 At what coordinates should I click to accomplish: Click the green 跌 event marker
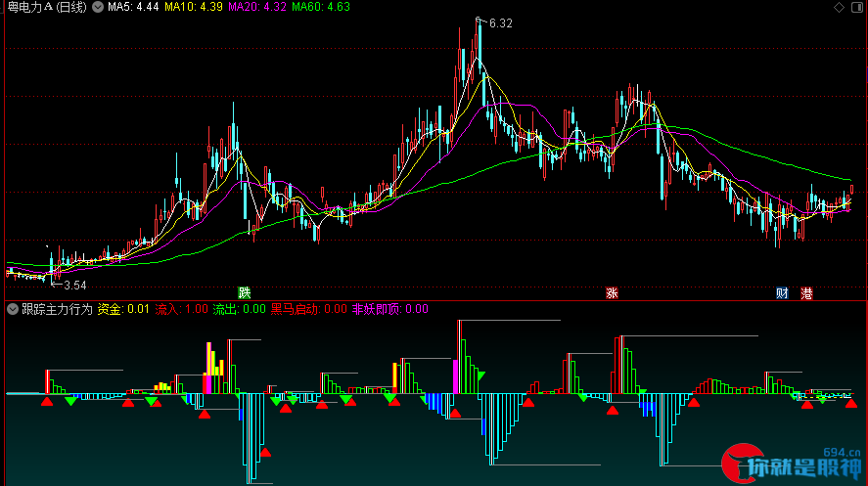click(x=244, y=293)
